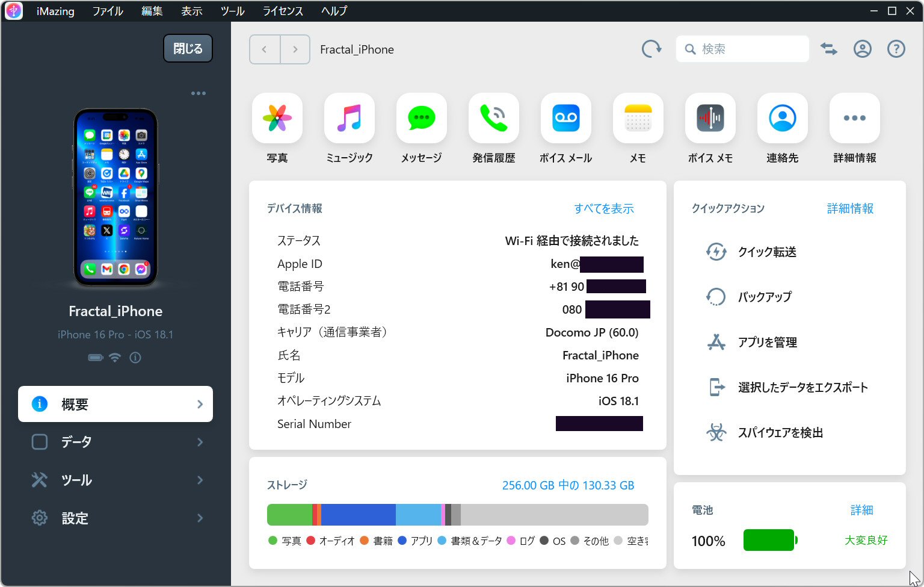
Task: Click the 大変良好 battery health text
Action: [x=866, y=540]
